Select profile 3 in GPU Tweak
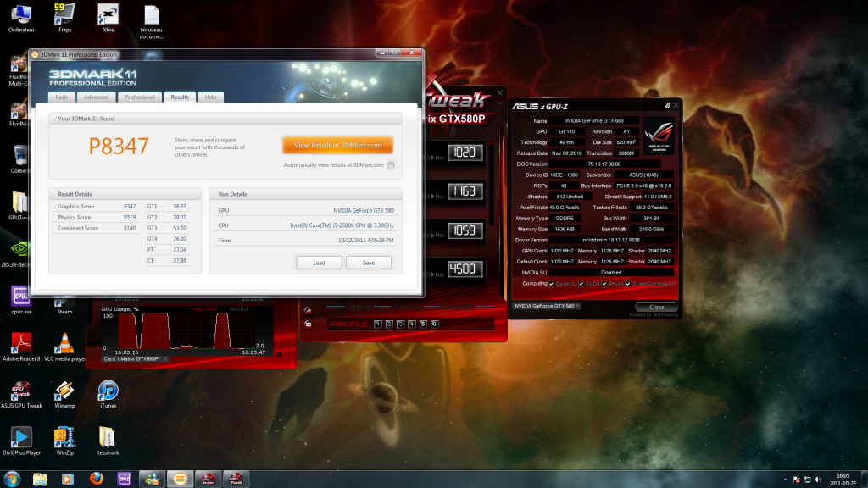The image size is (868, 488). pos(401,324)
